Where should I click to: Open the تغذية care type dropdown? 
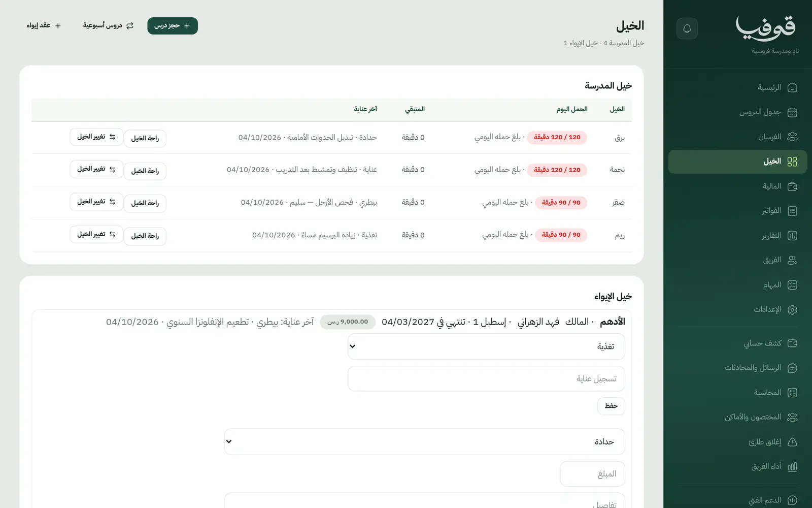pos(486,346)
